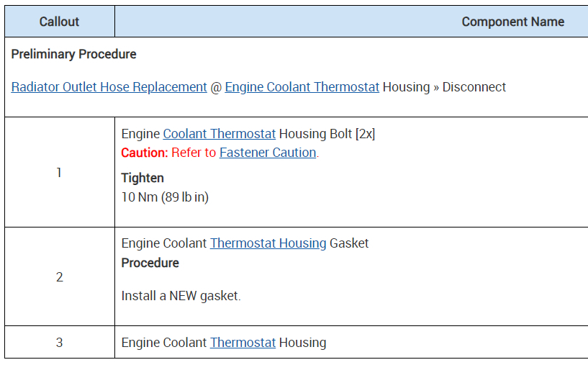Open the Fastener Caution link
Viewport: 588px width, 365px height.
pyautogui.click(x=268, y=153)
